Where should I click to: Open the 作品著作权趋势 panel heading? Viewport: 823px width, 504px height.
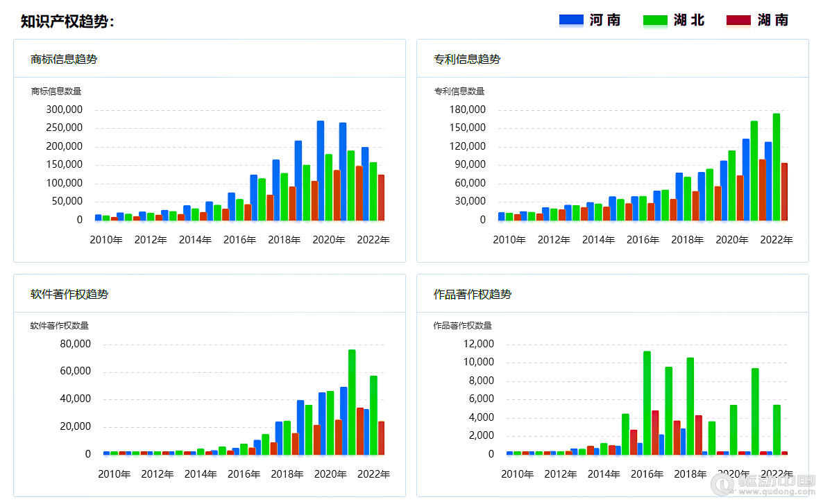click(473, 294)
